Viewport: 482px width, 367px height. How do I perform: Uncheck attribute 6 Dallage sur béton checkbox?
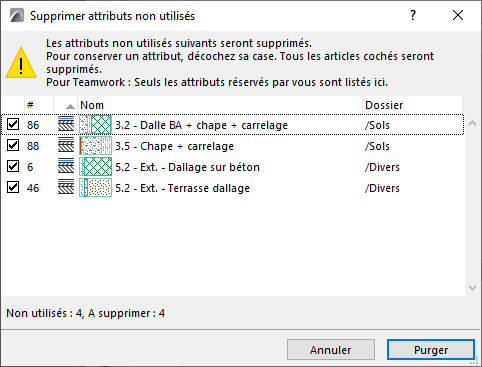coord(13,166)
